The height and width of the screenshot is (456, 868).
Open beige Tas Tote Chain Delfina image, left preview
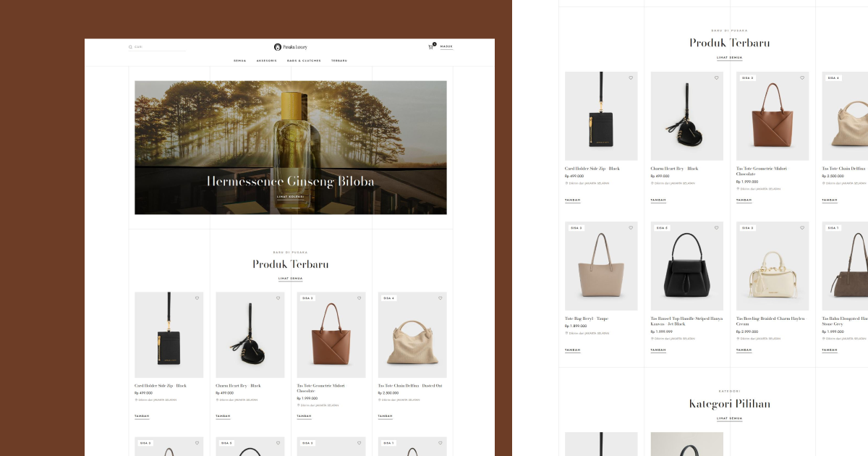point(412,335)
